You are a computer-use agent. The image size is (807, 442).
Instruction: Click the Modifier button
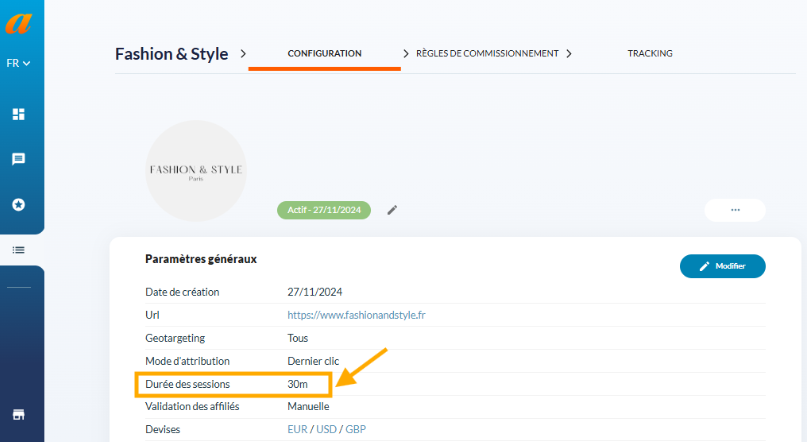pos(723,266)
